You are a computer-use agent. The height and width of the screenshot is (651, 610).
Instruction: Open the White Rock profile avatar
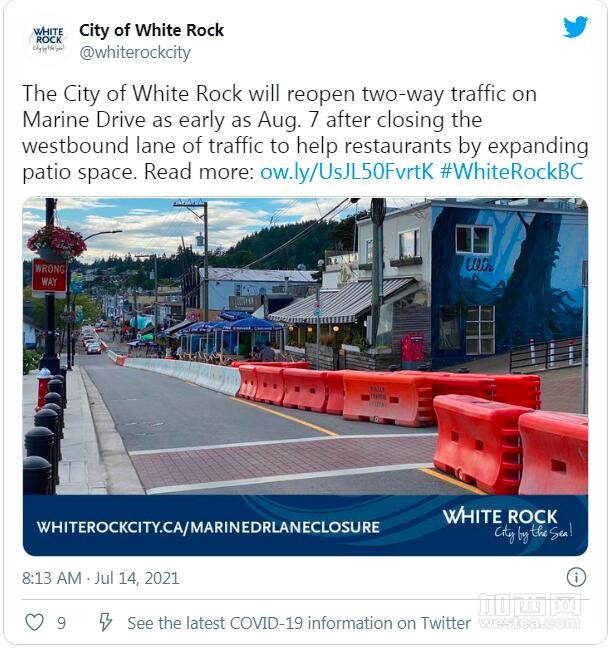(49, 40)
